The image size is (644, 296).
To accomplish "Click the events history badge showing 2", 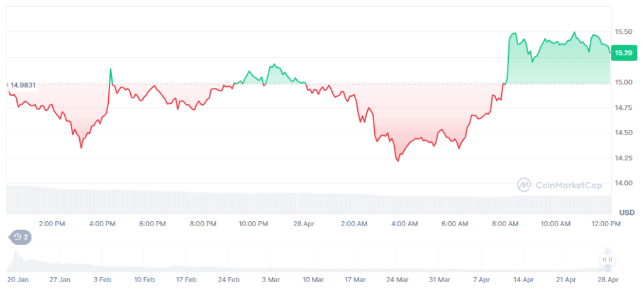I will pos(21,237).
